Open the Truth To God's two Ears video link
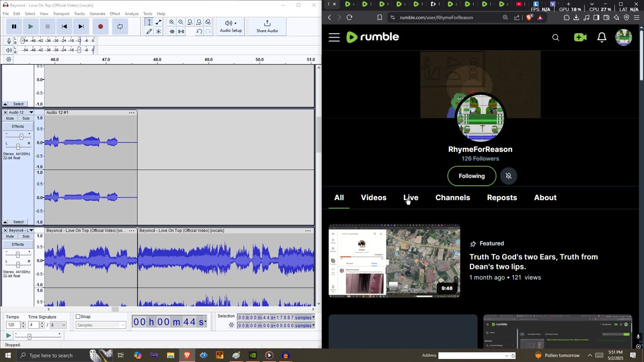Image resolution: width=644 pixels, height=362 pixels. tap(533, 262)
